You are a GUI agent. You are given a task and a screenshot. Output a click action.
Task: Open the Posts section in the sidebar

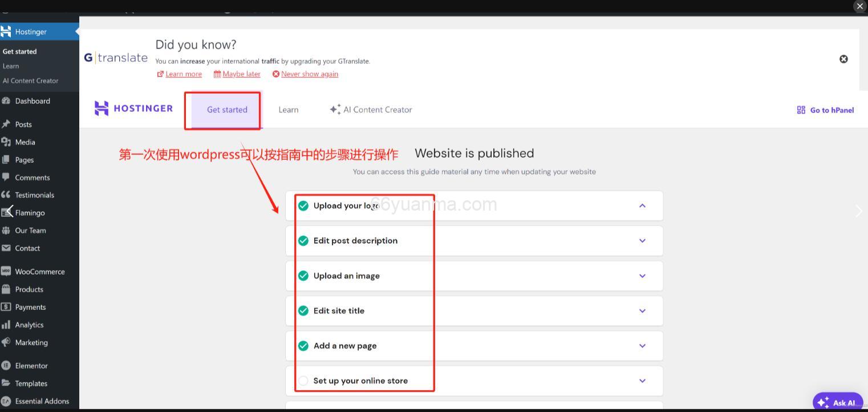point(24,124)
